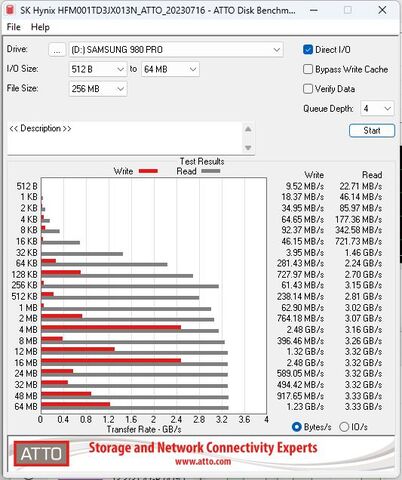Minimize the ATTO Disk Benchmark window
402x480 pixels.
(313, 10)
